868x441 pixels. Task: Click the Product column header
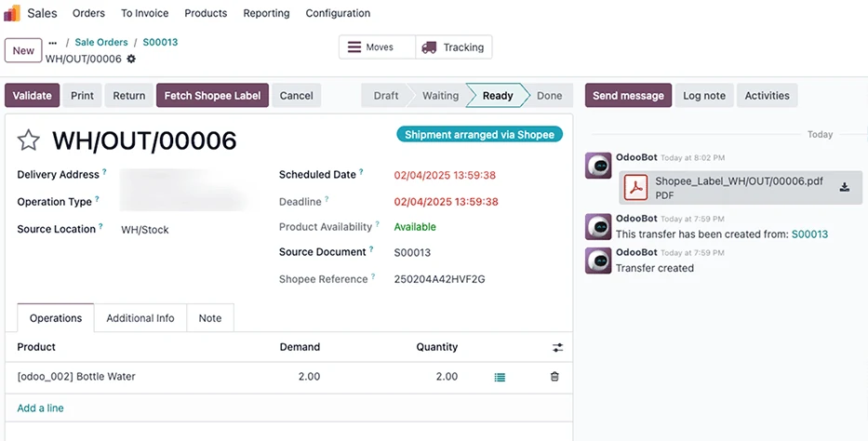[x=36, y=347]
